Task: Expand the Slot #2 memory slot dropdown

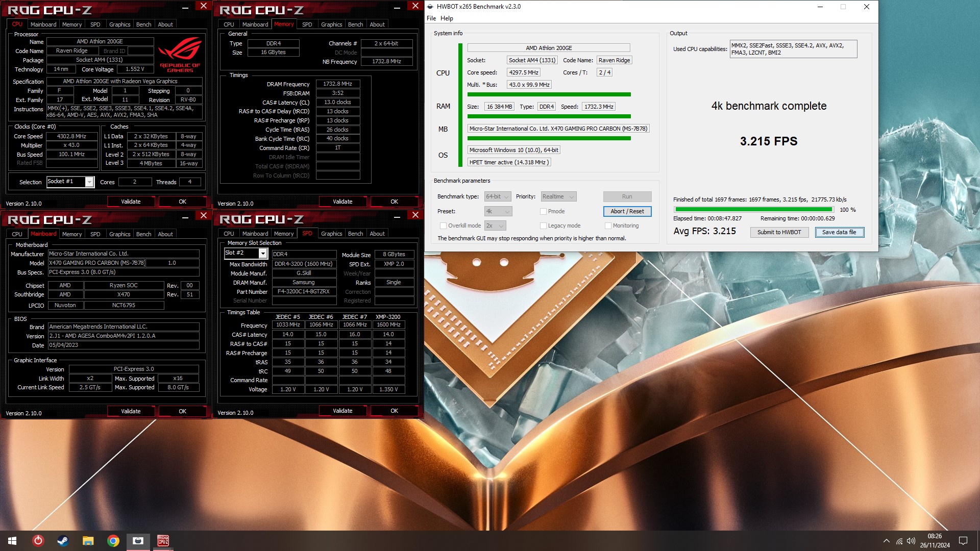Action: tap(263, 253)
